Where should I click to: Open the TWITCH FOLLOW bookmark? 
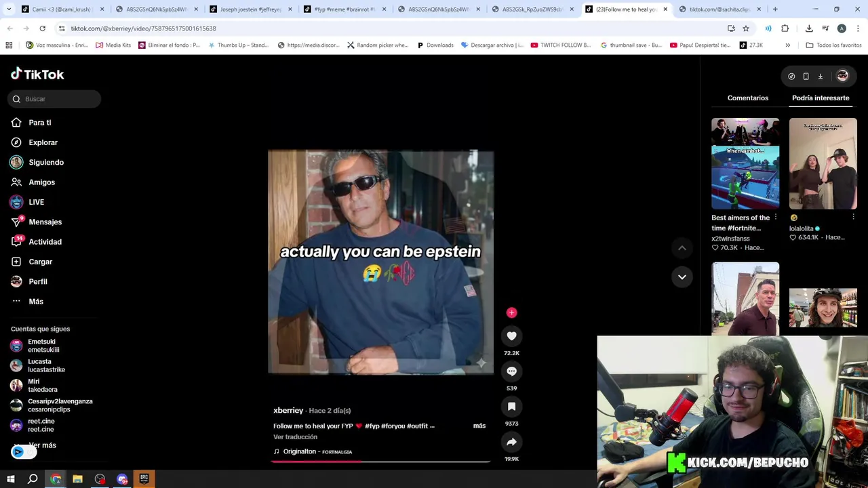[560, 45]
